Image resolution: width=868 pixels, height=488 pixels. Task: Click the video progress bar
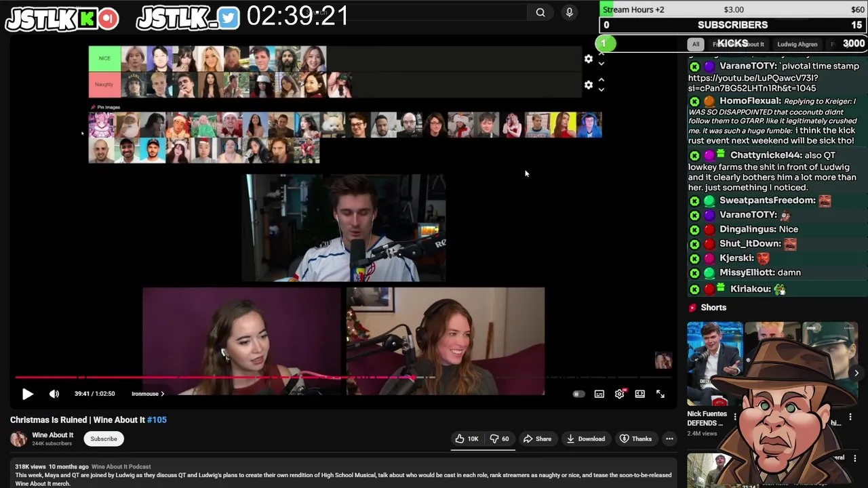pyautogui.click(x=342, y=378)
